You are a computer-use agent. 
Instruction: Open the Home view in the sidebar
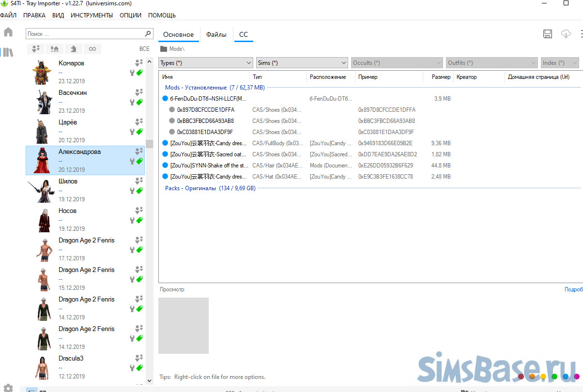click(8, 32)
